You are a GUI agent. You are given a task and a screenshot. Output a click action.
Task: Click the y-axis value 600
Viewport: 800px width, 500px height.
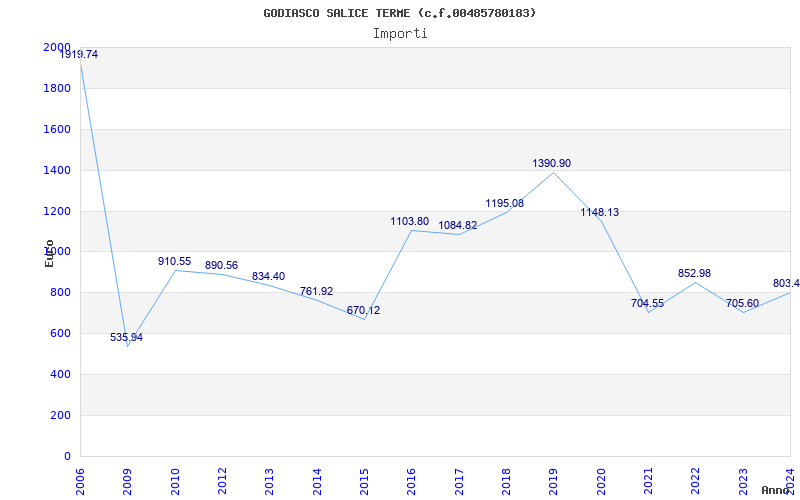click(61, 333)
